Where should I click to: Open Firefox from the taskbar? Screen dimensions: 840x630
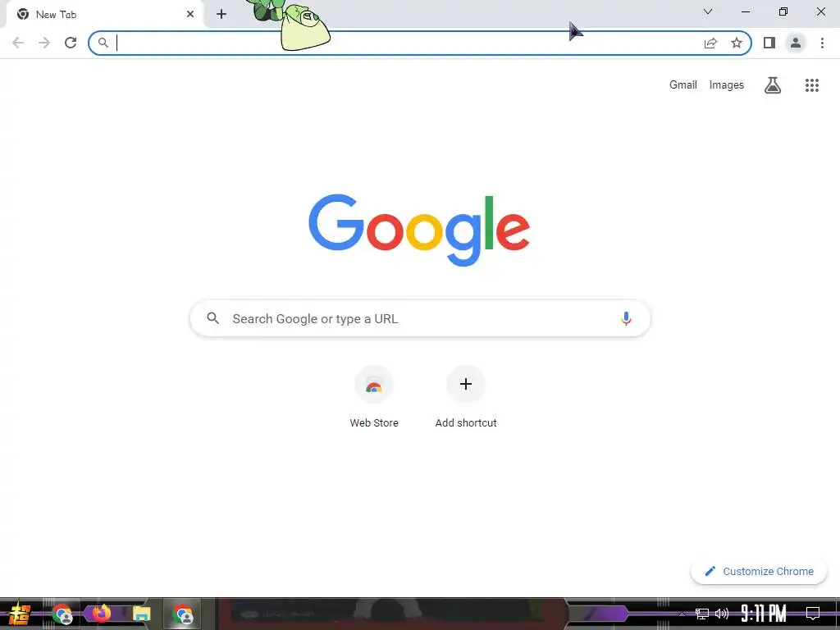point(101,614)
